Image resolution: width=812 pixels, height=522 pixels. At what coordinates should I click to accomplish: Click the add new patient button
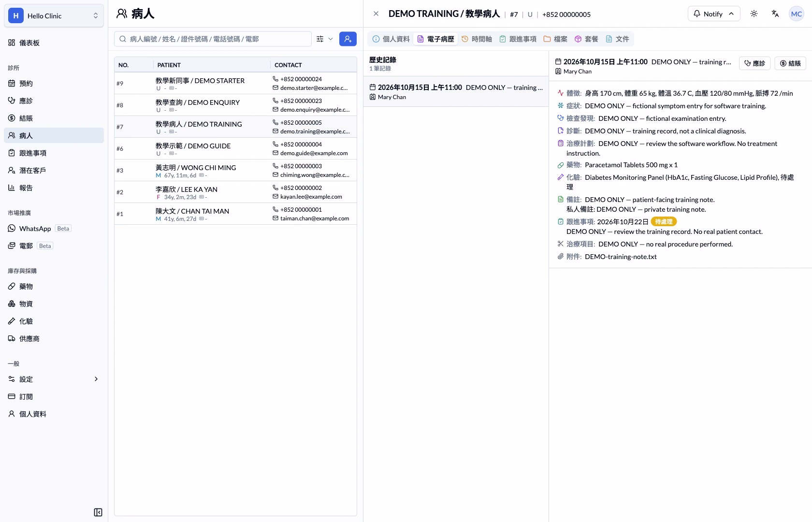pyautogui.click(x=348, y=39)
